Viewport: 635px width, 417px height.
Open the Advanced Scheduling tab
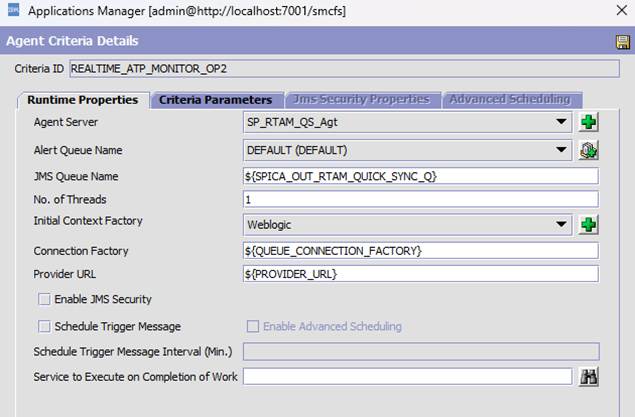pos(510,100)
